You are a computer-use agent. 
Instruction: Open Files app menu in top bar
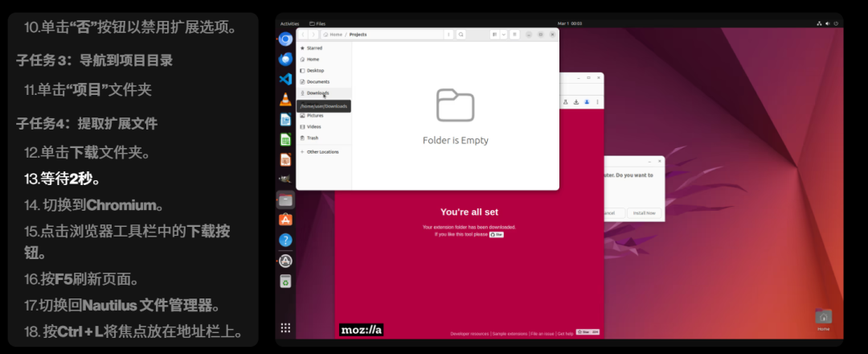(x=317, y=24)
